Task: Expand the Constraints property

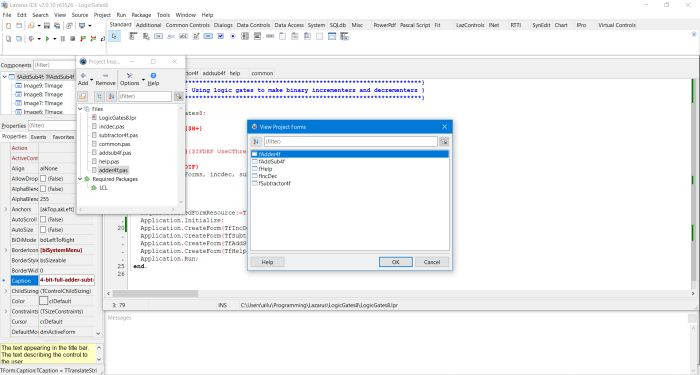Action: [x=6, y=312]
